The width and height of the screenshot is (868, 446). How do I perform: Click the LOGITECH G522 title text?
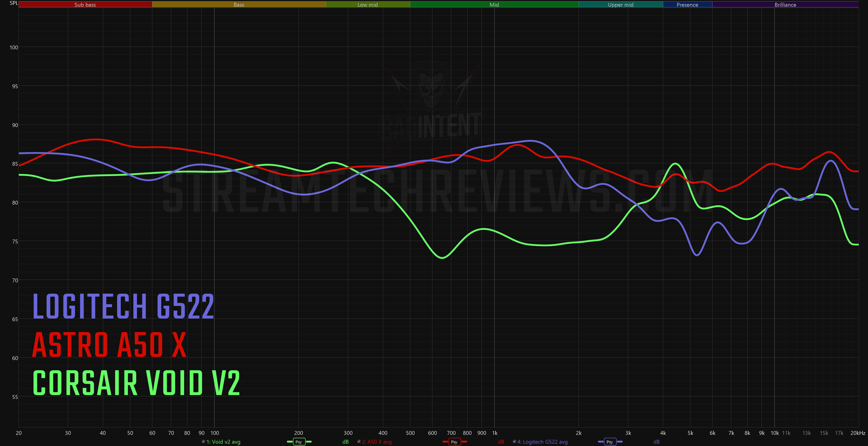coord(123,306)
